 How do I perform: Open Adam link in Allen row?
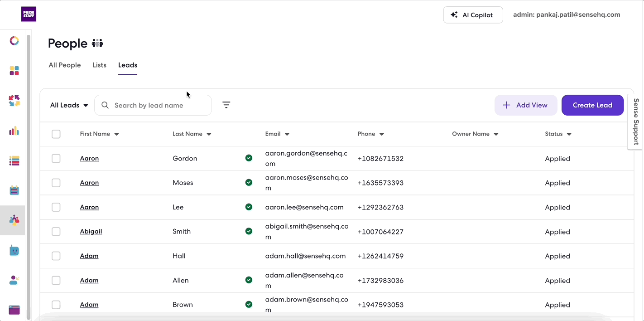89,280
